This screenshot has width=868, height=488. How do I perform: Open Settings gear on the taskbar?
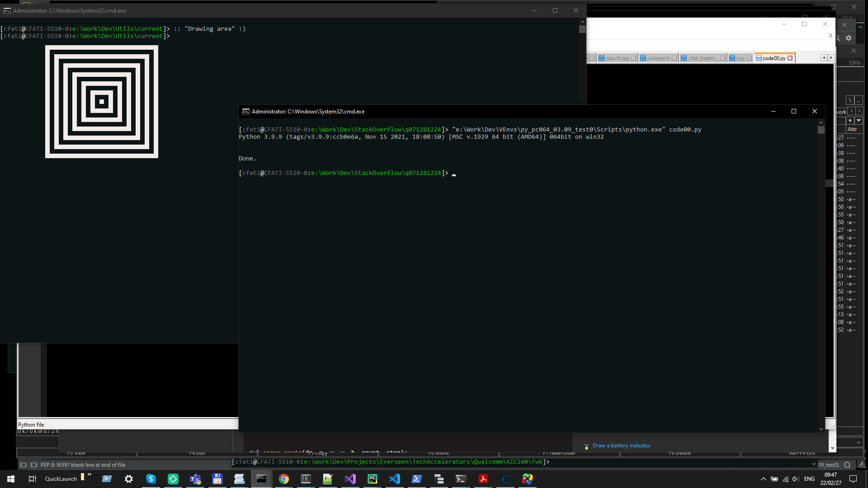(129, 479)
